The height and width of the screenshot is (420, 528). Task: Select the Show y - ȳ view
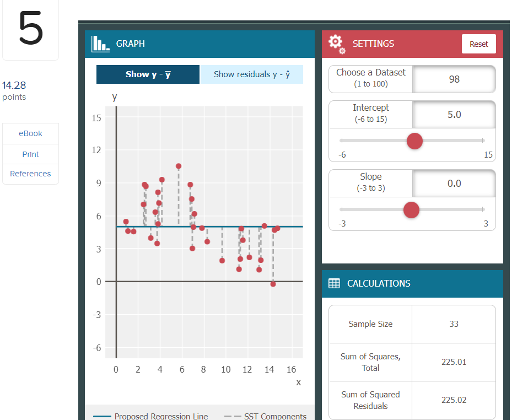(x=148, y=74)
